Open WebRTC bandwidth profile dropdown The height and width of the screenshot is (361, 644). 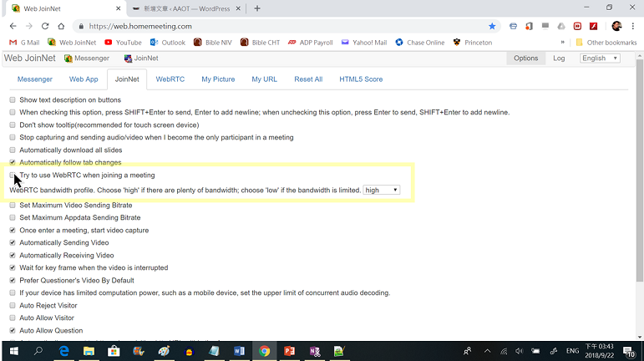point(382,191)
